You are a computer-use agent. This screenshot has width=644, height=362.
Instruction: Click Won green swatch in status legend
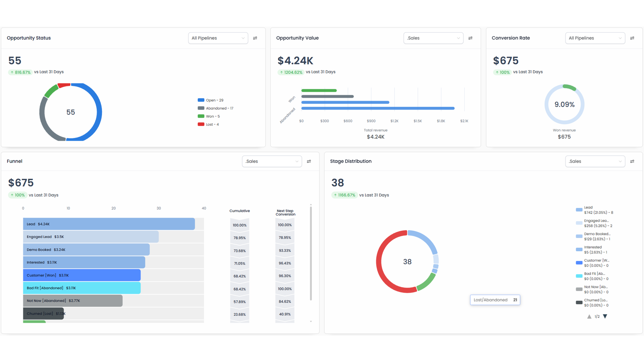point(201,116)
